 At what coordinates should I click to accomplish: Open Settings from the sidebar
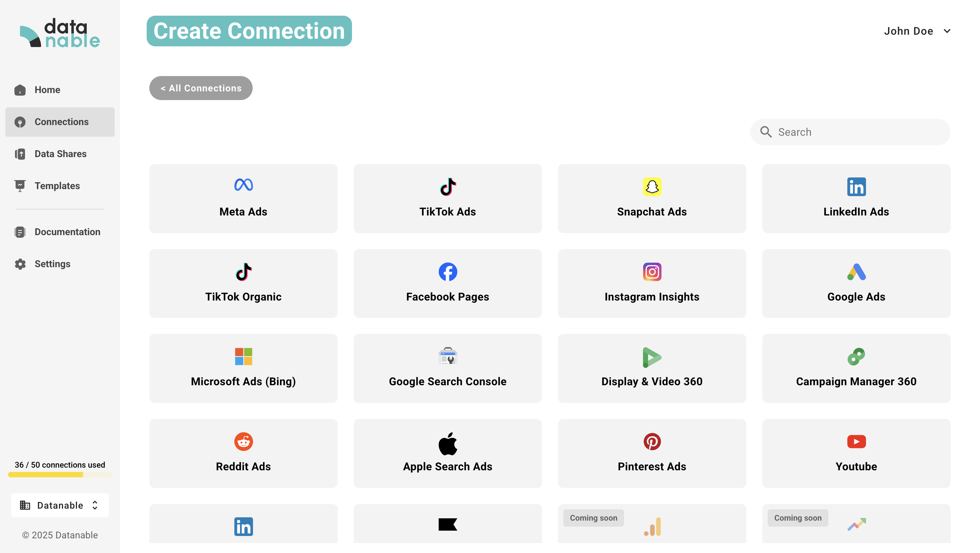click(x=52, y=264)
